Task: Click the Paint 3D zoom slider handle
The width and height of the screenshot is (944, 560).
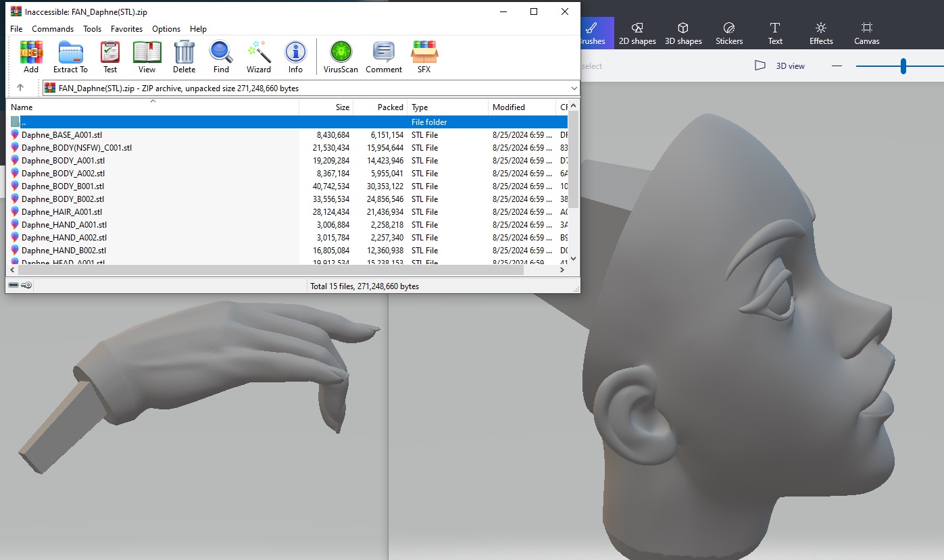Action: (903, 66)
